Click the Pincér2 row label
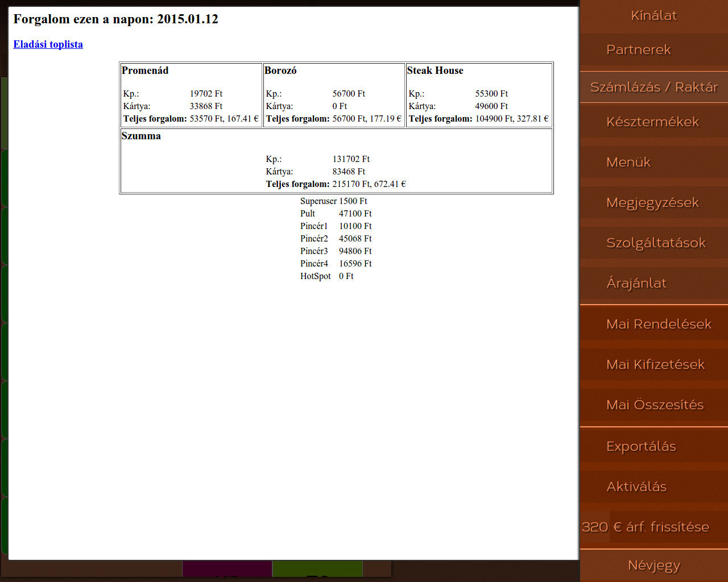Viewport: 728px width, 582px height. (x=314, y=239)
